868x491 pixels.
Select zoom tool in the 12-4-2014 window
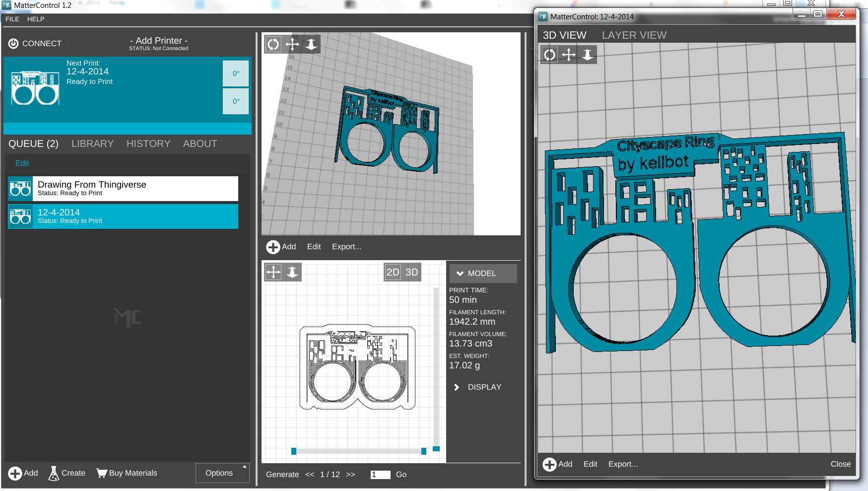coord(588,55)
